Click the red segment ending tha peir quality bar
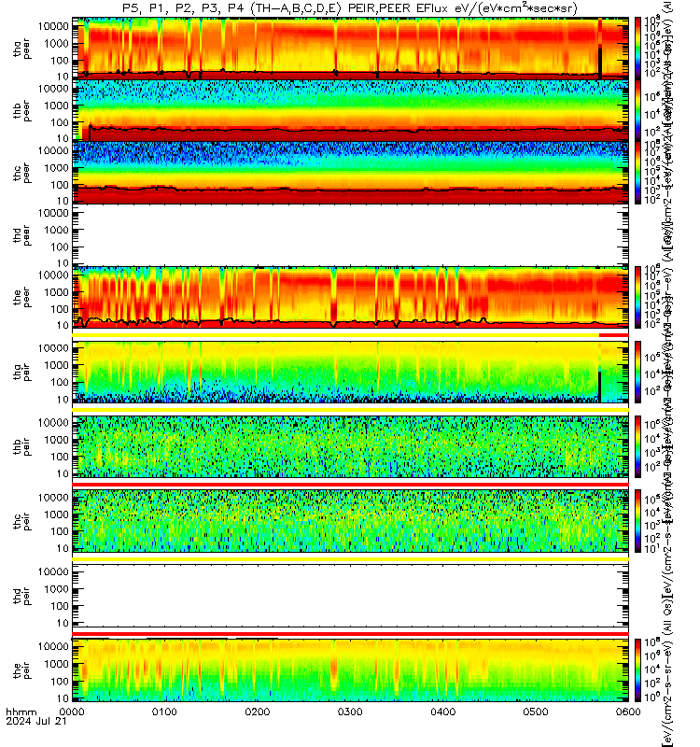 [614, 335]
